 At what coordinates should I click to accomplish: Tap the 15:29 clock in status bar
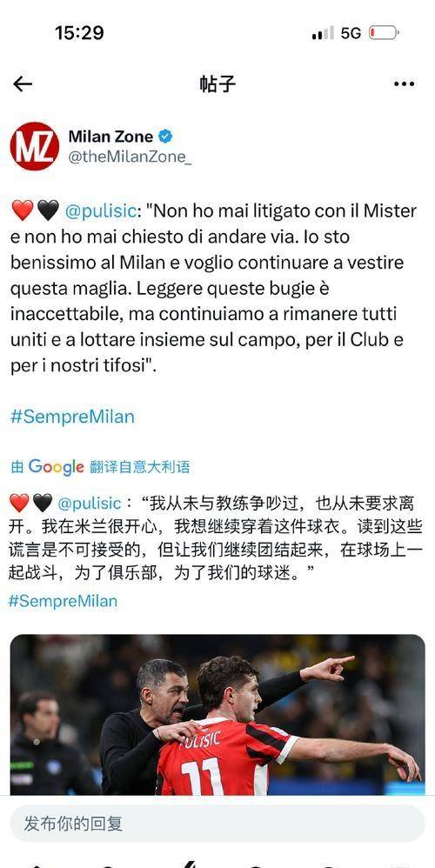tap(79, 33)
